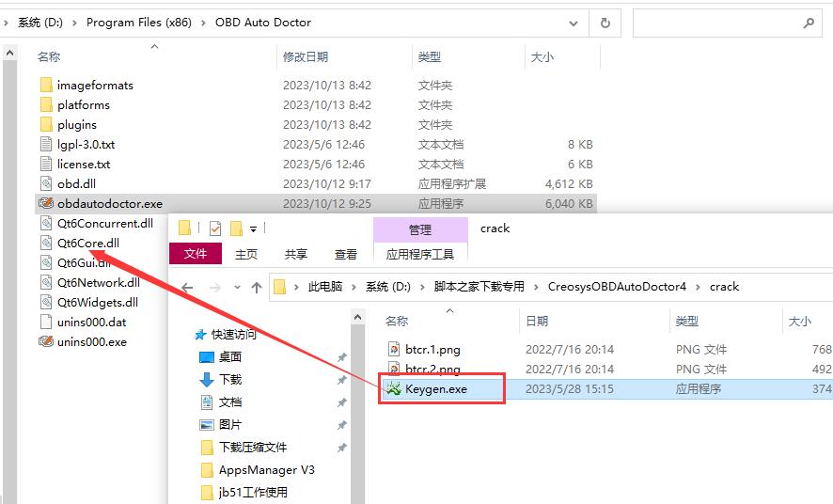
Task: Click the license.txt file icon
Action: click(x=46, y=164)
